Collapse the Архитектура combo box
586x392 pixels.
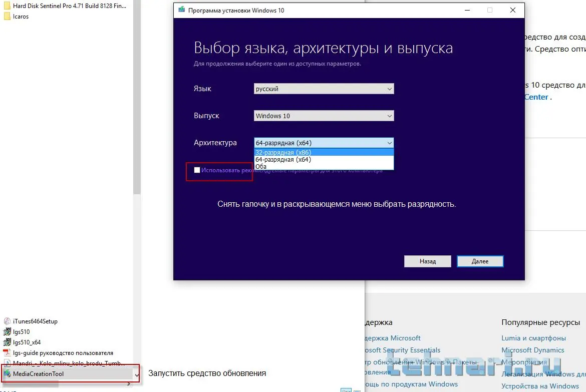coord(324,143)
